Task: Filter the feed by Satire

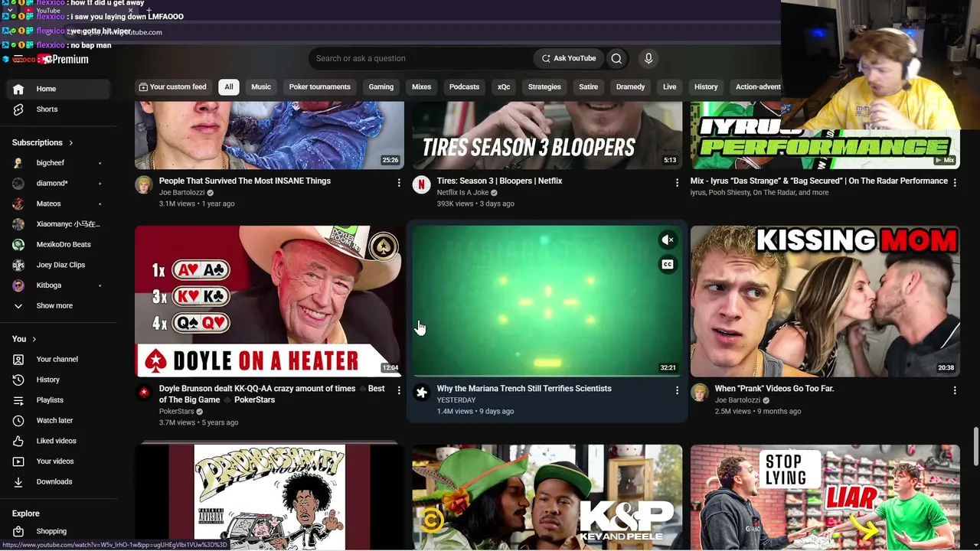Action: coord(588,87)
